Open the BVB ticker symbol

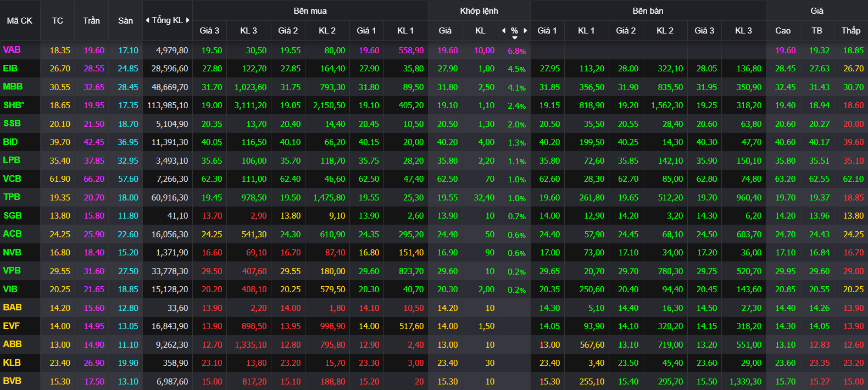click(12, 381)
